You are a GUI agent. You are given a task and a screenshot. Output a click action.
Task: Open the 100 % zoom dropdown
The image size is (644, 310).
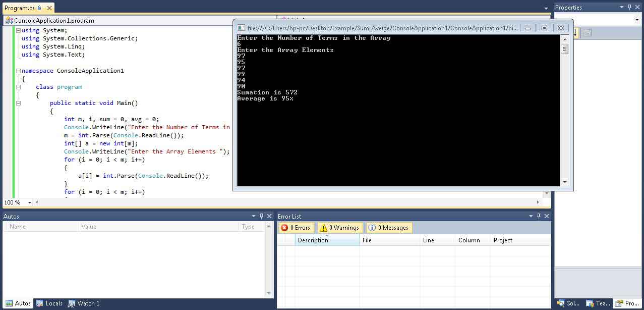click(x=30, y=202)
